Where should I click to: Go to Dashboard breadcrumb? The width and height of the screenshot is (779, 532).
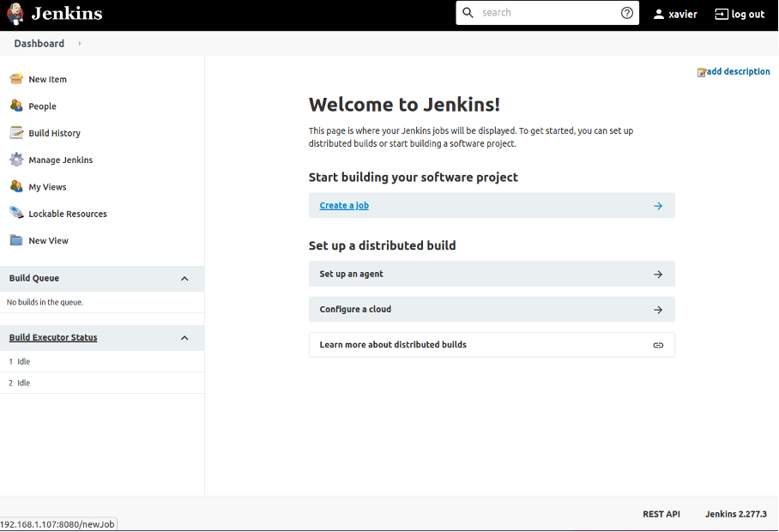click(x=39, y=44)
